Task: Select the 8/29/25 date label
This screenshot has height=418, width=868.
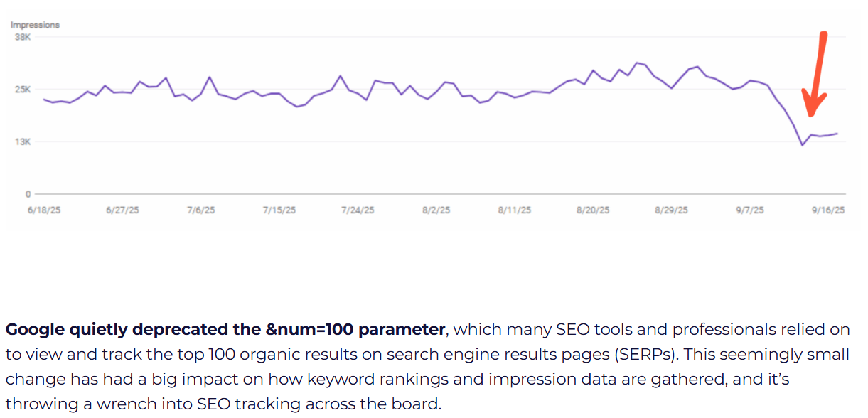Action: coord(672,210)
